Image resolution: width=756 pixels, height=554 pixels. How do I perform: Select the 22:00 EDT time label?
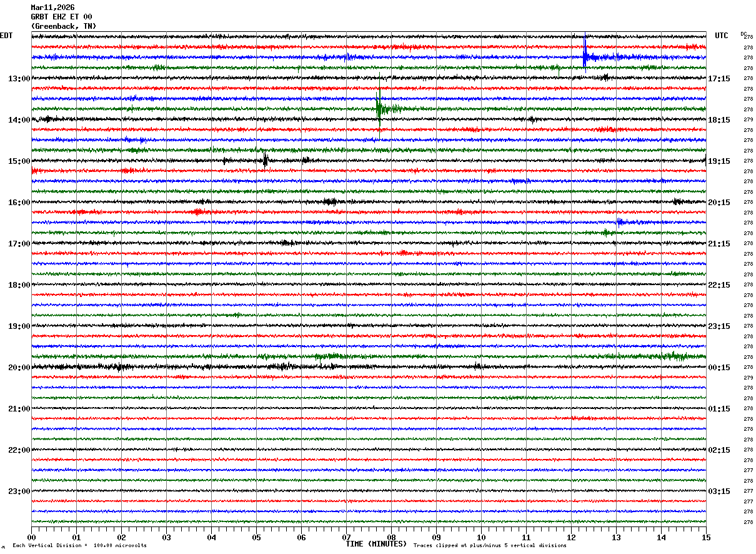[19, 450]
